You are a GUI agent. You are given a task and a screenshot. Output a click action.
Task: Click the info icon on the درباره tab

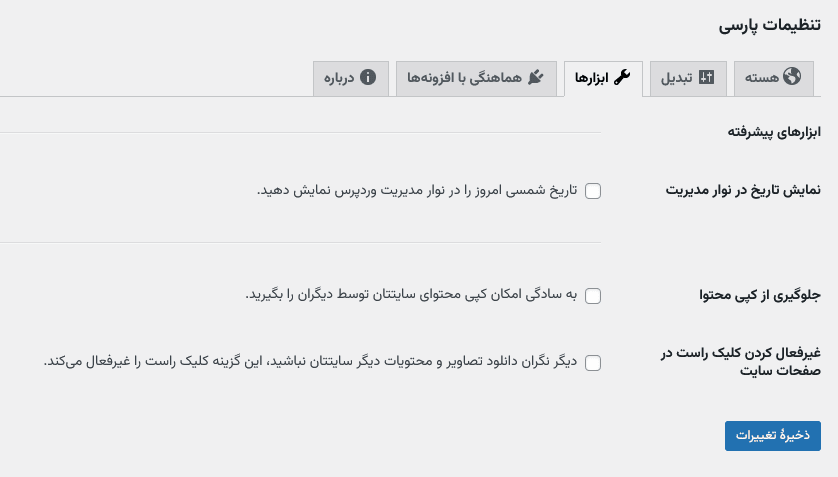[x=368, y=77]
